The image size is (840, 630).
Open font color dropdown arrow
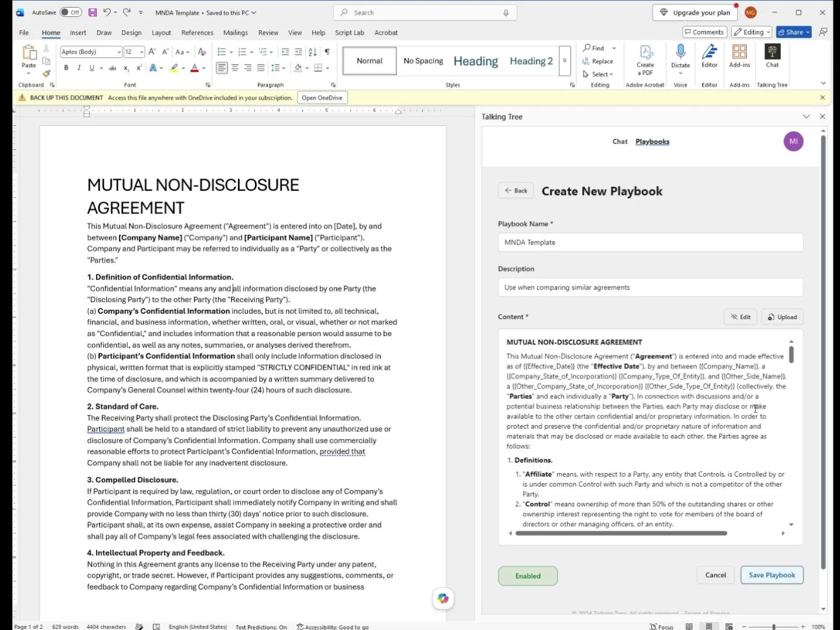coord(204,68)
